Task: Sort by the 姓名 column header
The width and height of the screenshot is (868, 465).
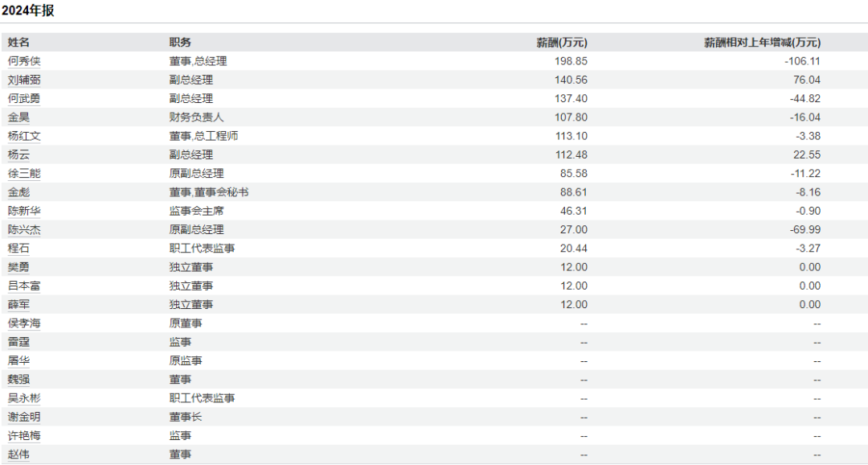Action: pyautogui.click(x=18, y=43)
